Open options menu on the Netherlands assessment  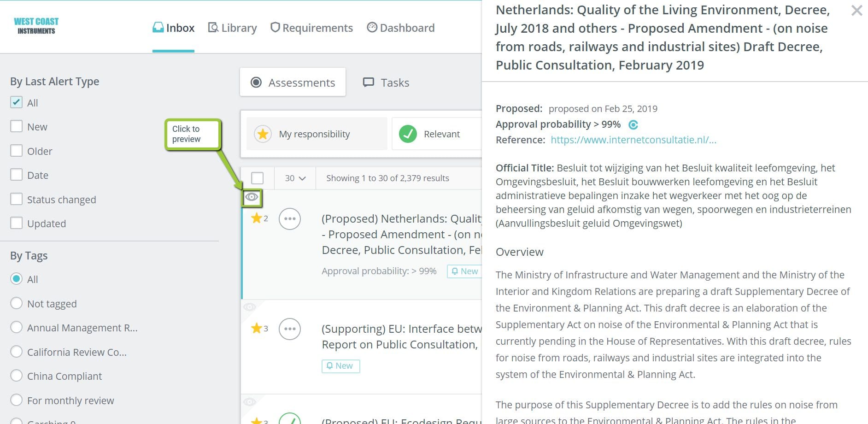[290, 219]
